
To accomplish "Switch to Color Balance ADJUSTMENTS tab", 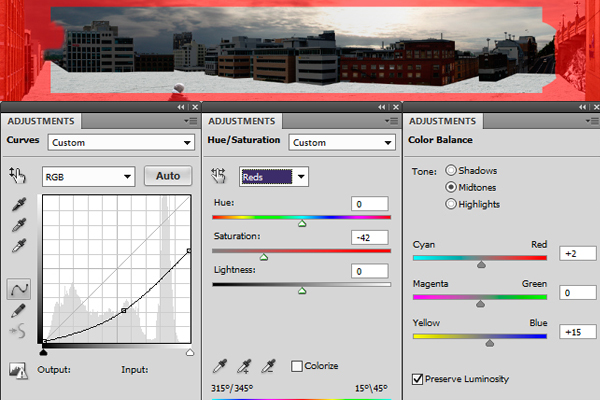I will 443,121.
